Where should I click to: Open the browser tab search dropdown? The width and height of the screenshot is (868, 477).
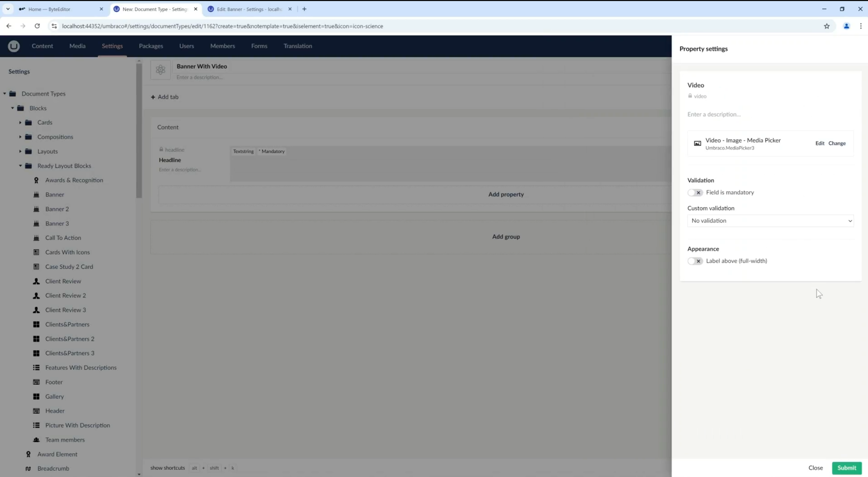point(8,9)
